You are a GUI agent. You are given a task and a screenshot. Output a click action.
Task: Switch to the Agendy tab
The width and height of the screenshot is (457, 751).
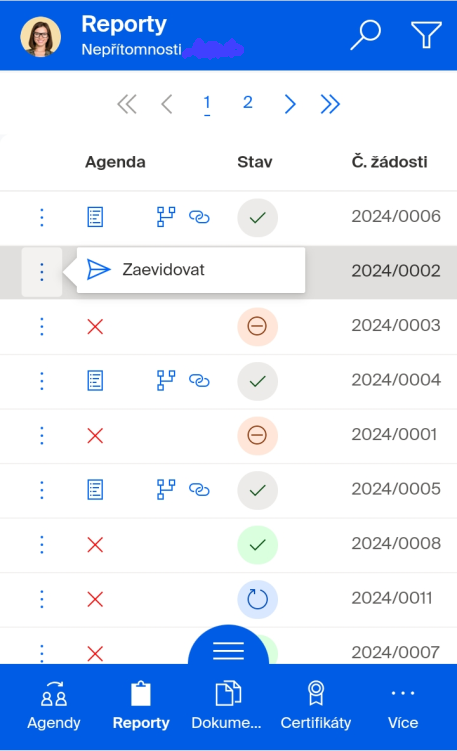54,706
